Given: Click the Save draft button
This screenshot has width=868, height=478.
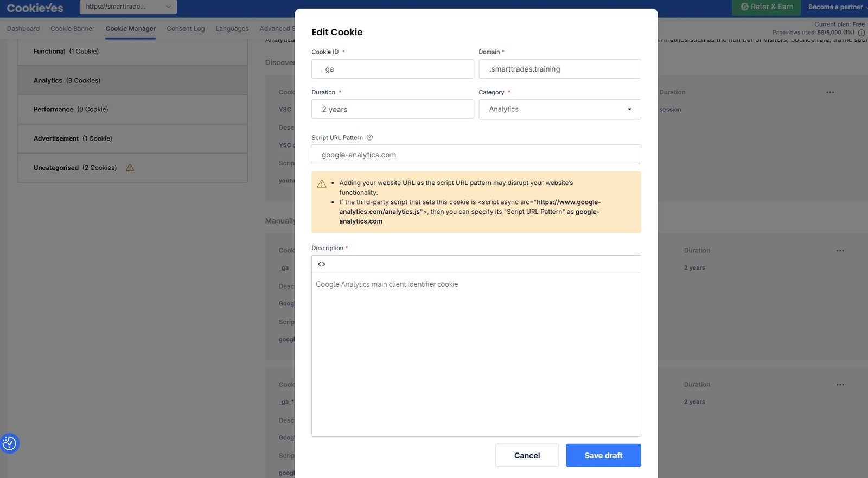Looking at the screenshot, I should click(603, 455).
